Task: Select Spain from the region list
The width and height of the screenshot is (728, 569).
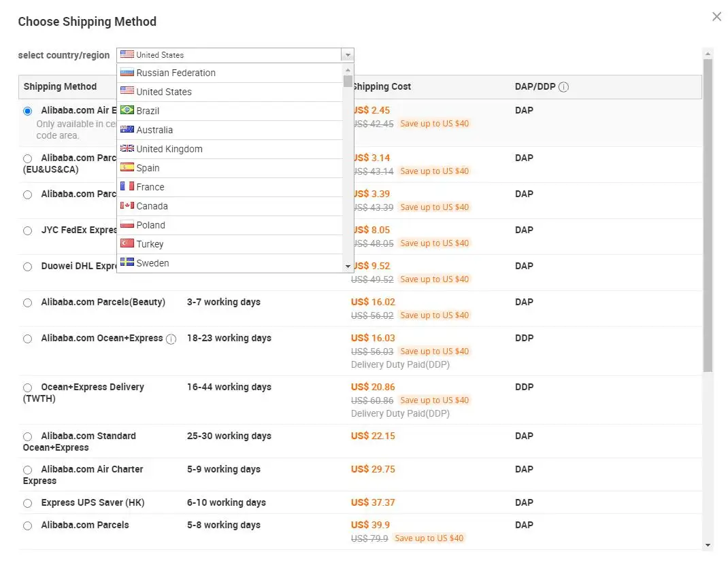Action: [148, 168]
